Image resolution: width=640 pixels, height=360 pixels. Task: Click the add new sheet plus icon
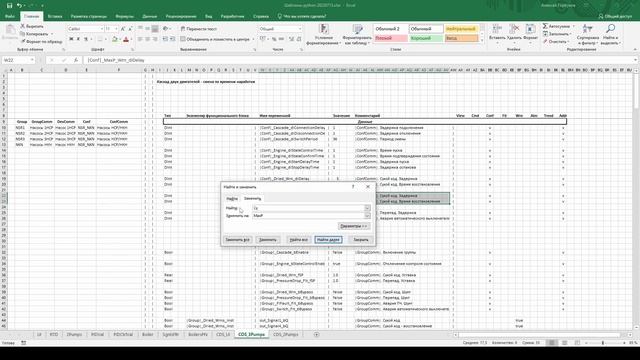(316, 334)
